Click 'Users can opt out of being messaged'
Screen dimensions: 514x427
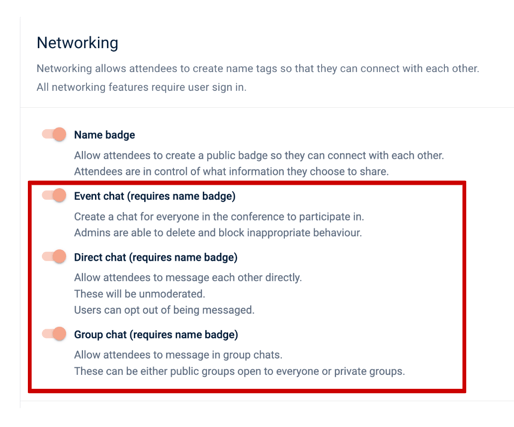pos(164,310)
